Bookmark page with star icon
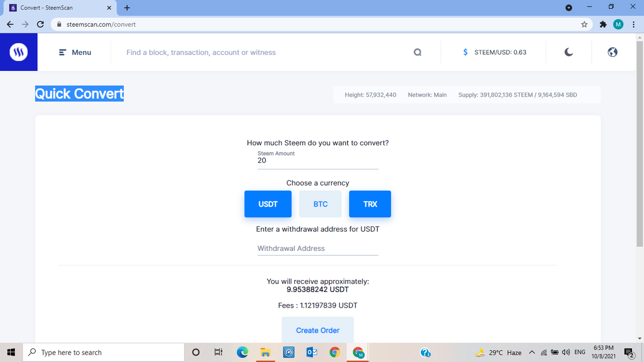The width and height of the screenshot is (644, 362). (584, 24)
